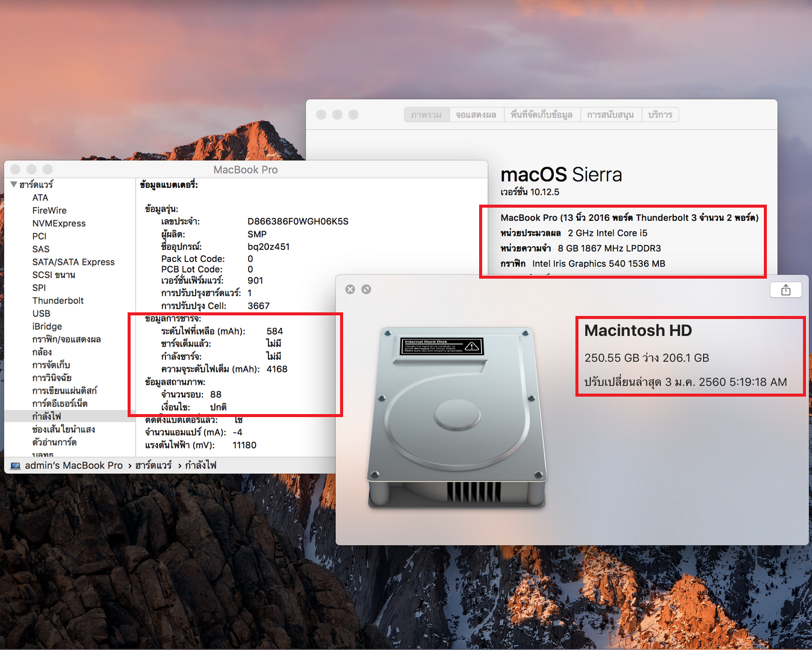Image resolution: width=812 pixels, height=650 pixels.
Task: Select USB in the hardware list
Action: point(42,313)
